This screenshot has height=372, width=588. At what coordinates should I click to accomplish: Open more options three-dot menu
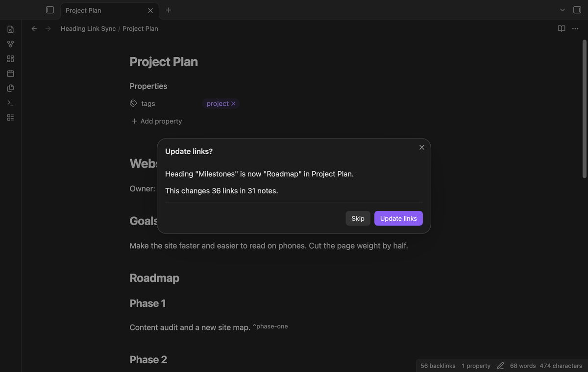575,28
